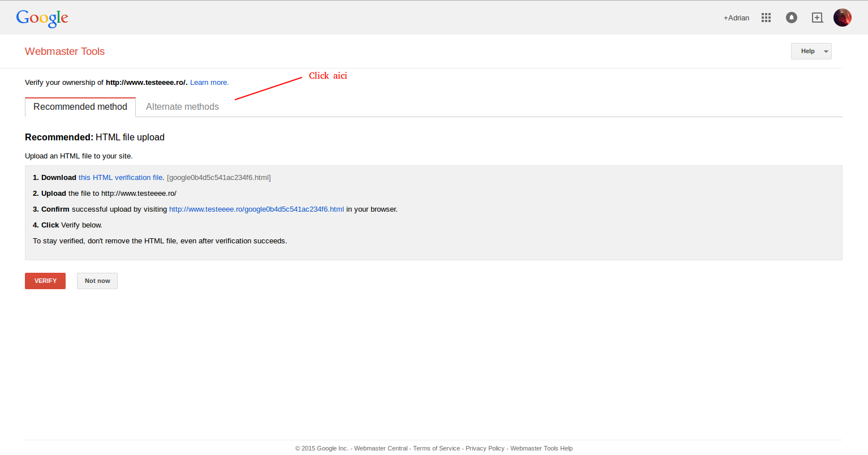Open the google0b4d5c541ac234f6.html confirmation URL
868x455 pixels.
coord(256,209)
